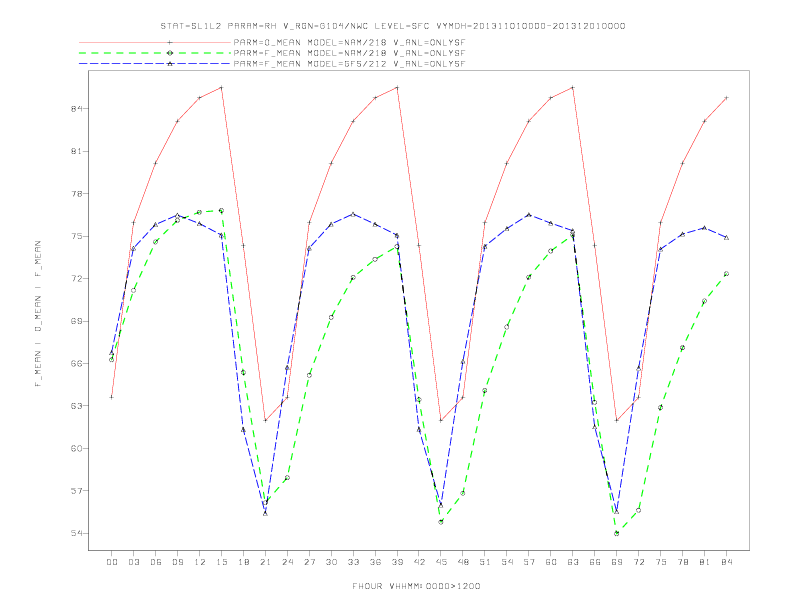Click the x-axis tick label 30

pos(331,562)
